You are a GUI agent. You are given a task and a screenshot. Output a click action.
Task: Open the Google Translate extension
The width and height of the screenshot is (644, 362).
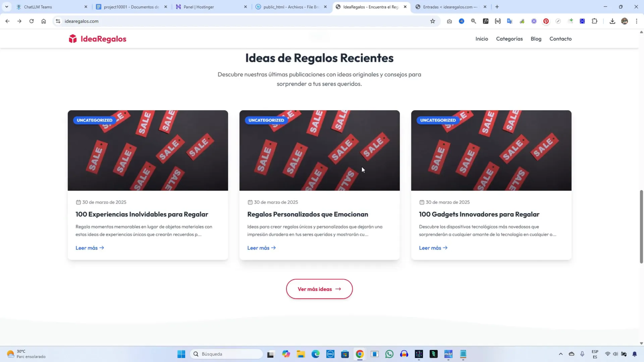pos(510,21)
